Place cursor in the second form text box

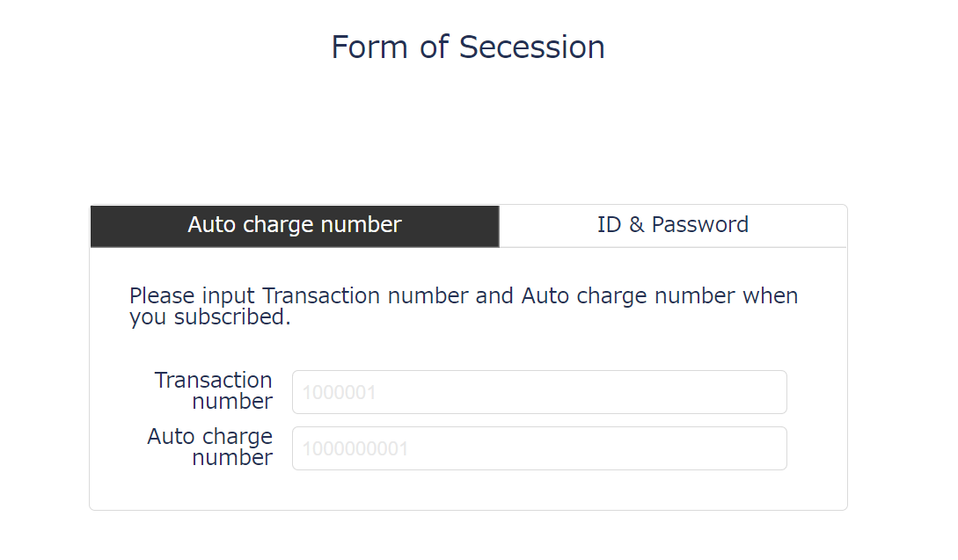click(539, 448)
